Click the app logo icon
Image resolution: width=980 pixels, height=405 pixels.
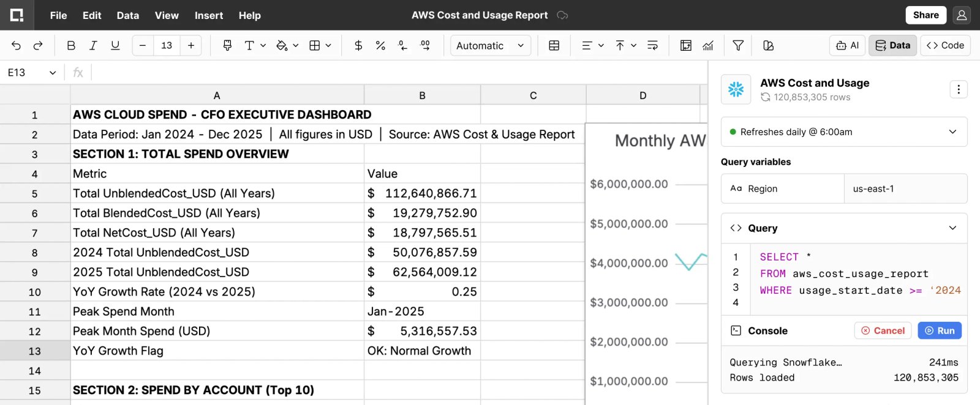point(17,15)
